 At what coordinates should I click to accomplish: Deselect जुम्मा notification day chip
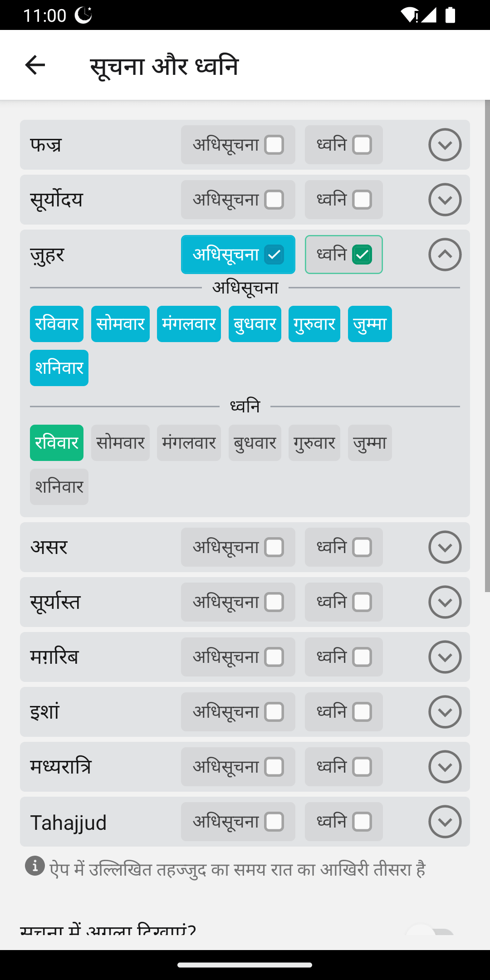coord(370,324)
